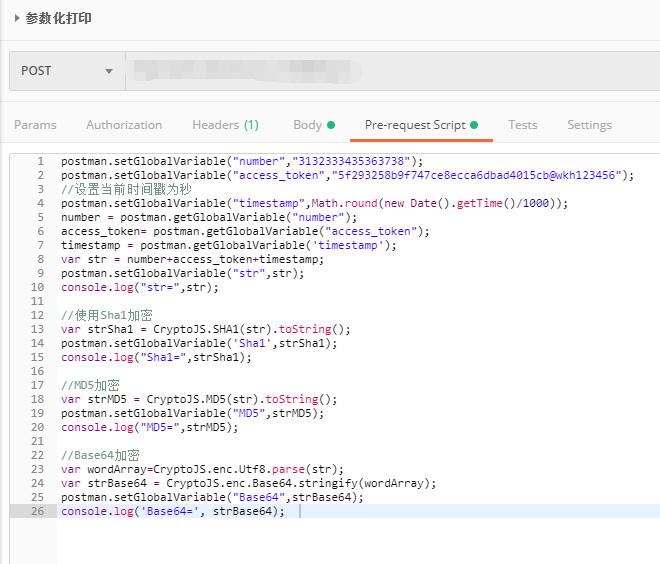Click the access_token value on line 2
The height and width of the screenshot is (564, 660).
point(477,175)
